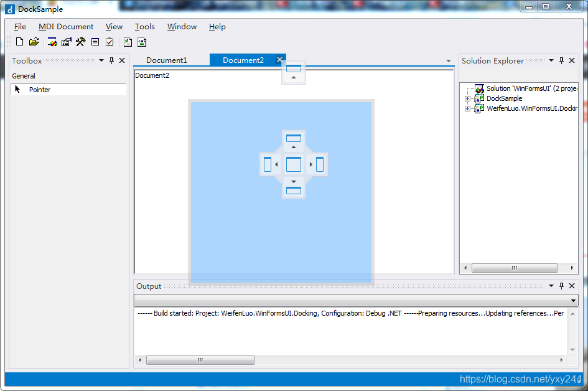The image size is (588, 391).
Task: Expand the DockSample project node
Action: 468,99
